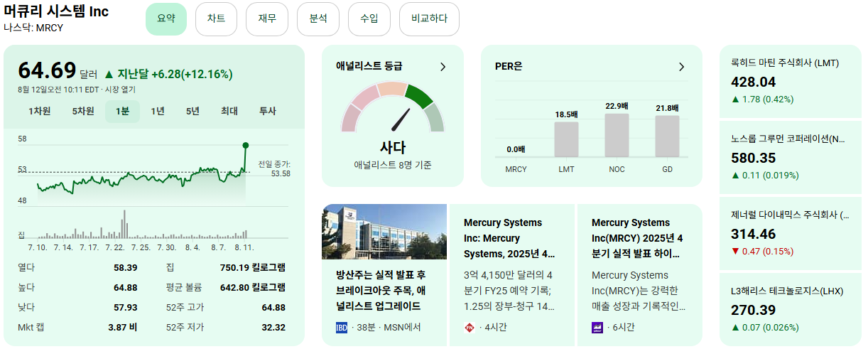Click the 나스닥: MRCY ticker label
This screenshot has width=868, height=349.
click(33, 28)
